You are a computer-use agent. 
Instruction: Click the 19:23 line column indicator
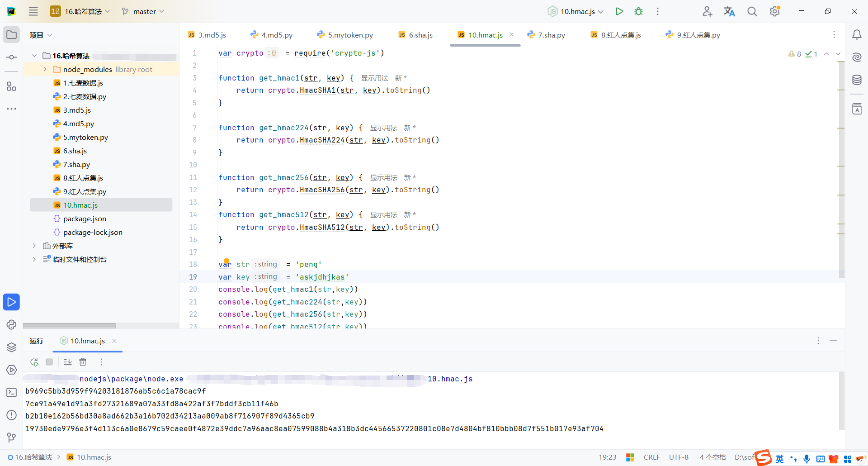(608, 457)
